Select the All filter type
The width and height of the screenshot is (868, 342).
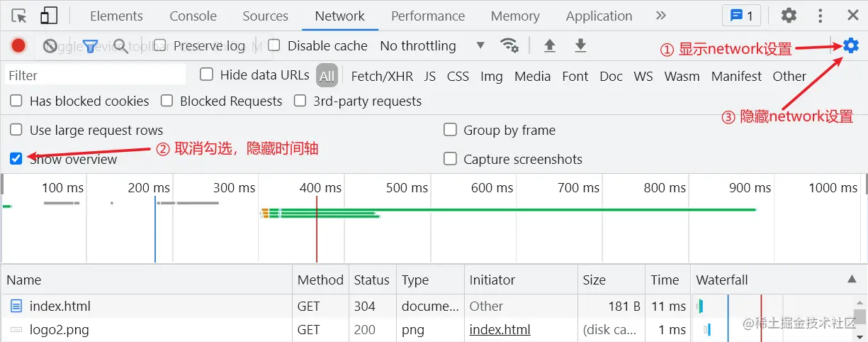tap(327, 76)
